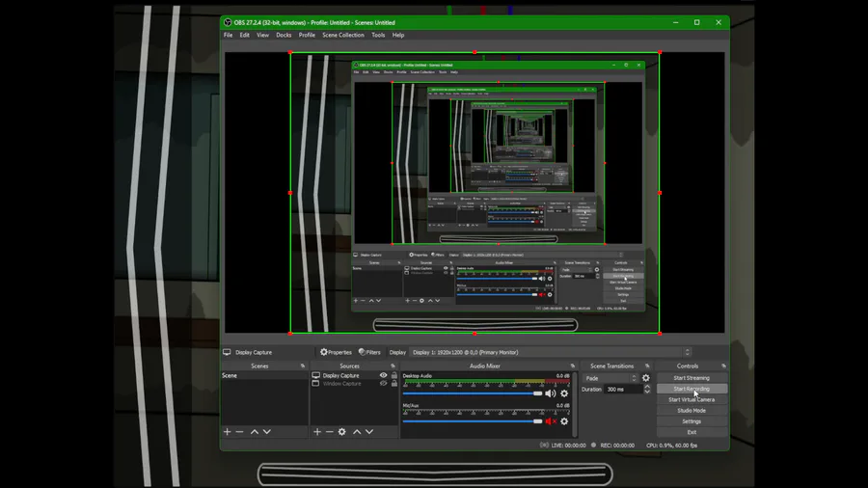Open the Display monitor dropdown
This screenshot has width=868, height=488.
pyautogui.click(x=552, y=352)
